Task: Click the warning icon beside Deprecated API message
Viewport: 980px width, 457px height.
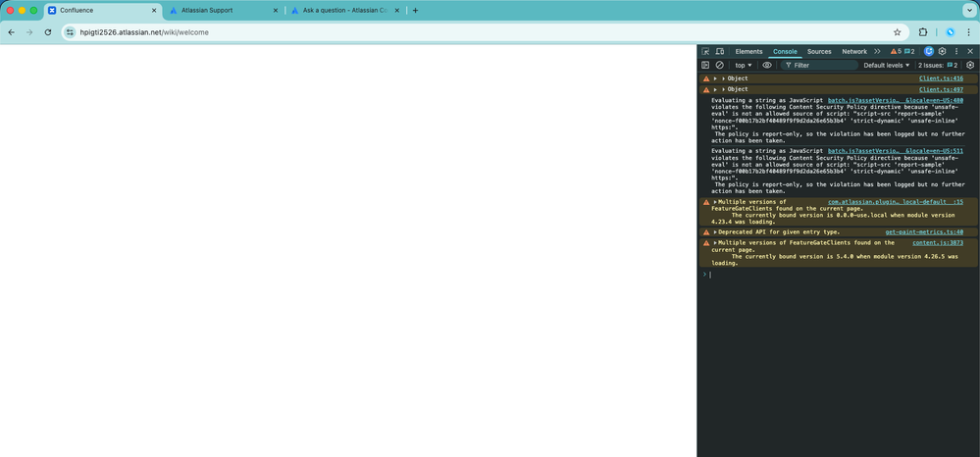Action: coord(706,232)
